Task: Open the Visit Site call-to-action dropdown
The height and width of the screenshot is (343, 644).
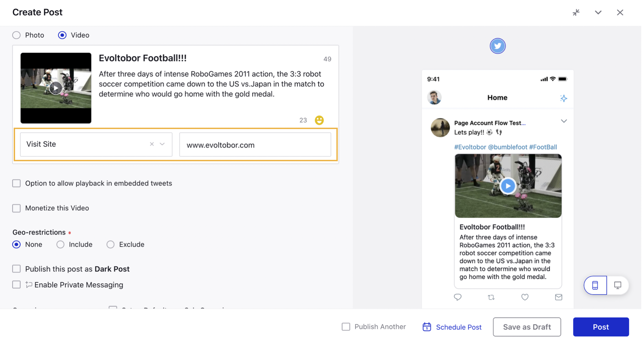Action: tap(162, 144)
